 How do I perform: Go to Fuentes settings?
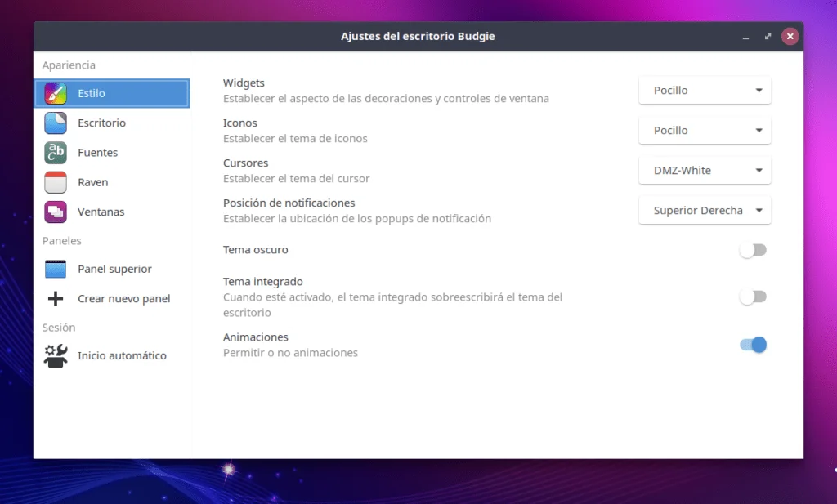click(x=111, y=153)
